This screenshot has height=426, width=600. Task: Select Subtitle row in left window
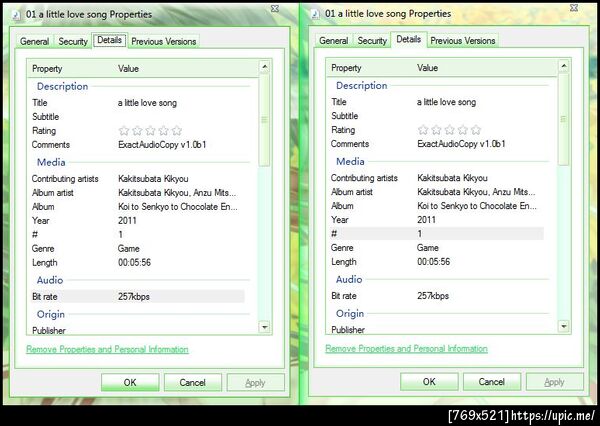click(138, 117)
